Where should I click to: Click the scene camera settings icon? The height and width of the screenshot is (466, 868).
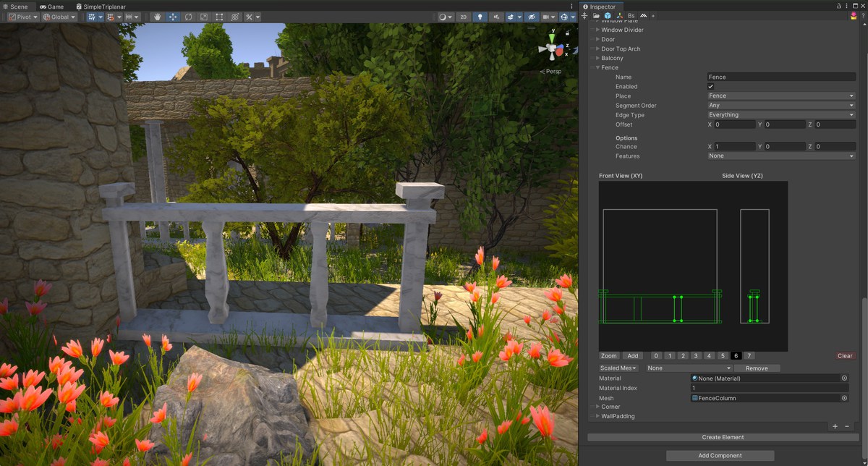pos(545,17)
